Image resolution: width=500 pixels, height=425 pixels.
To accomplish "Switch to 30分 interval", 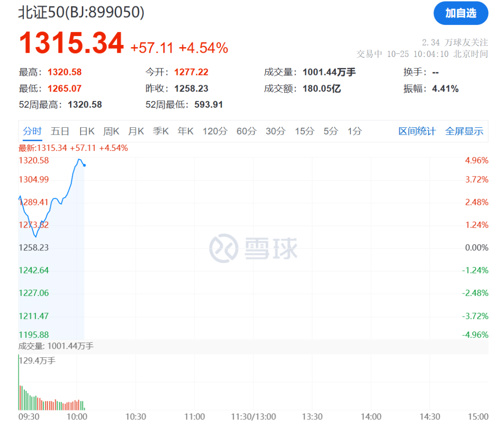I will (x=275, y=131).
